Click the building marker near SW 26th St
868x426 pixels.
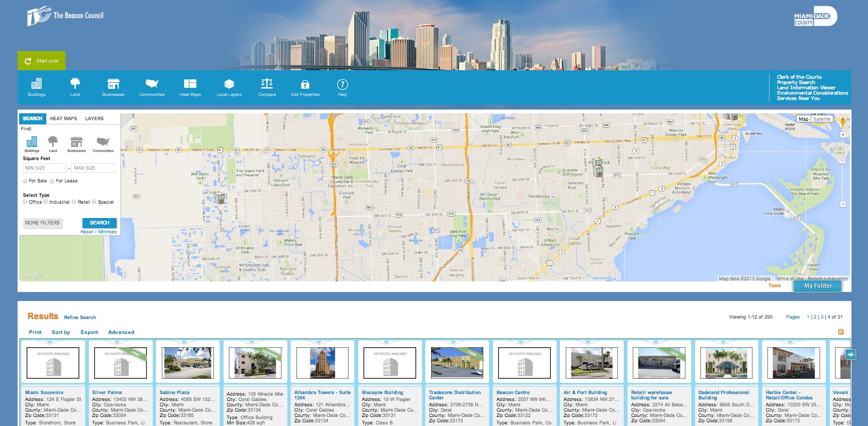[x=220, y=198]
